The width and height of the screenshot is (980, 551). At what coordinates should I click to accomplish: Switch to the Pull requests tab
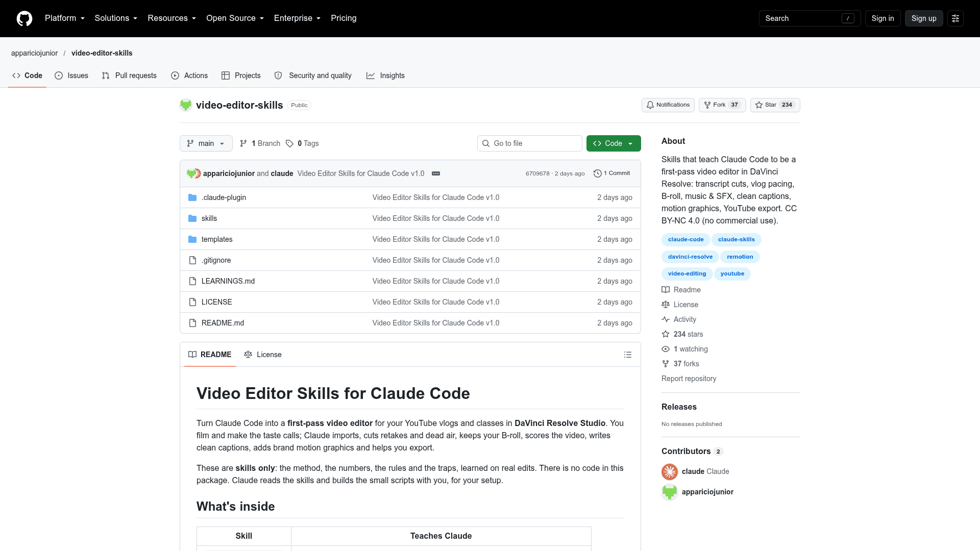(x=129, y=76)
